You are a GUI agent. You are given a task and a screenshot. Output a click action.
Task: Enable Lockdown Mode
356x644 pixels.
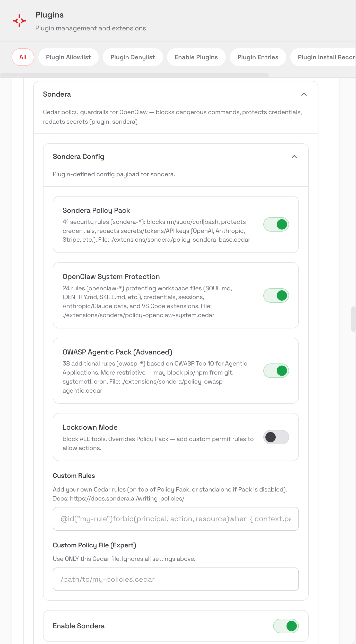tap(276, 437)
